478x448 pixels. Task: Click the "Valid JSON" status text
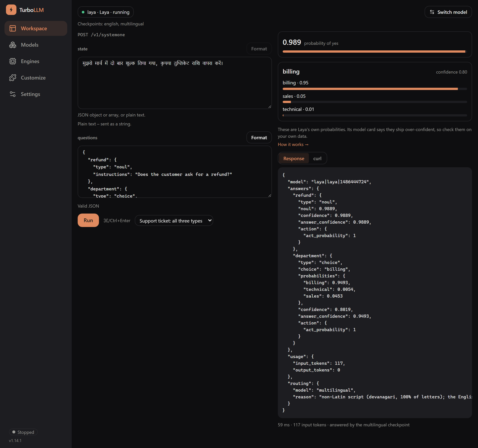(x=88, y=206)
